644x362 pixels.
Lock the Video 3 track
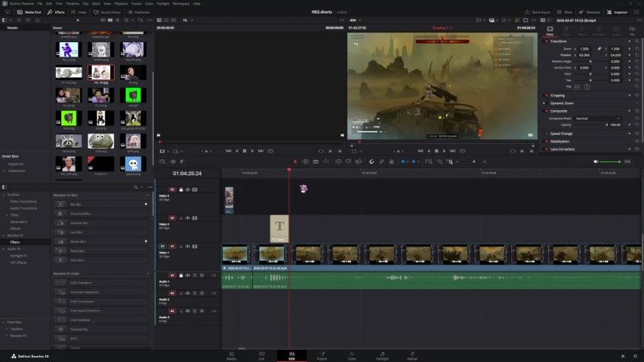click(x=182, y=190)
